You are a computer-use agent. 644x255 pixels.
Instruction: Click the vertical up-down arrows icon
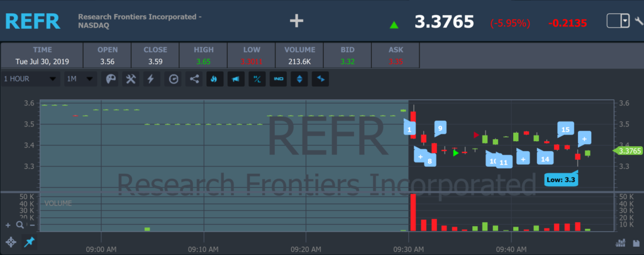pos(299,79)
